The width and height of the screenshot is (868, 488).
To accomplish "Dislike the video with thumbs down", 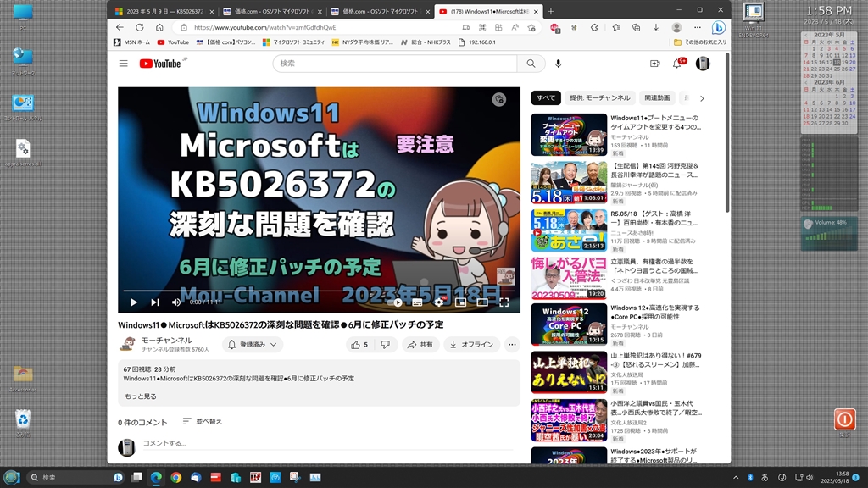I will (x=386, y=345).
